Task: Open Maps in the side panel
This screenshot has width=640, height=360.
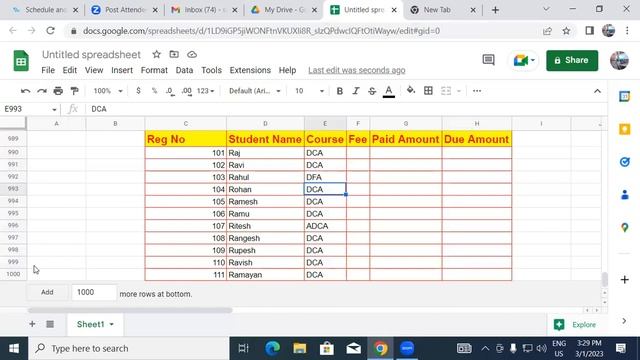Action: (624, 227)
